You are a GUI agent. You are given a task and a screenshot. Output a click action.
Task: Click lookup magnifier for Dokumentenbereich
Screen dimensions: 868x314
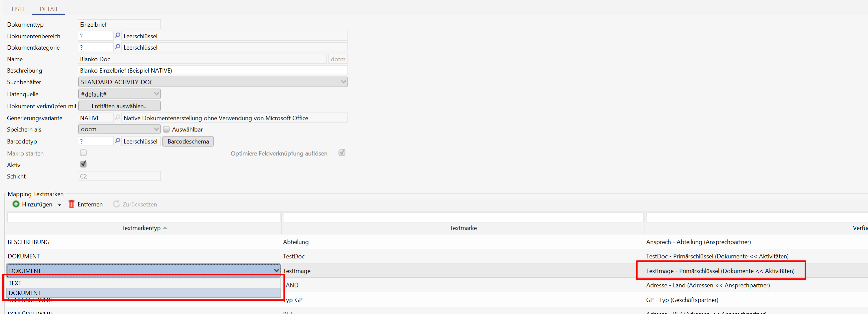pyautogui.click(x=117, y=35)
